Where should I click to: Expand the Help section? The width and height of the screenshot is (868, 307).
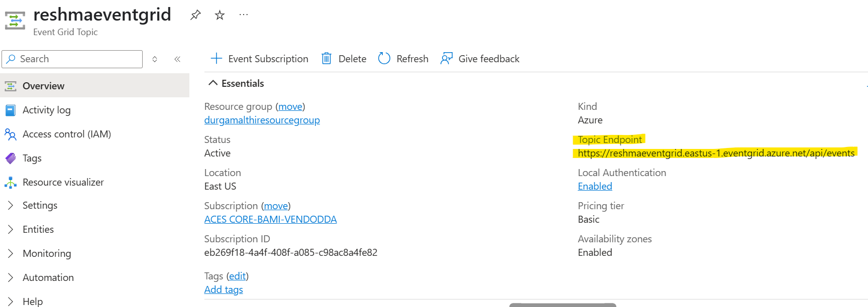(x=94, y=301)
